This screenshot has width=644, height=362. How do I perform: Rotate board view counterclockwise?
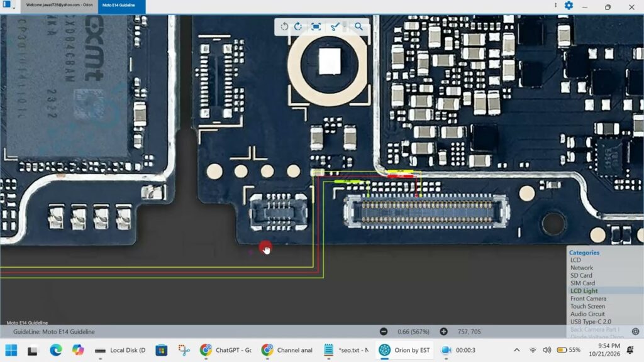284,26
